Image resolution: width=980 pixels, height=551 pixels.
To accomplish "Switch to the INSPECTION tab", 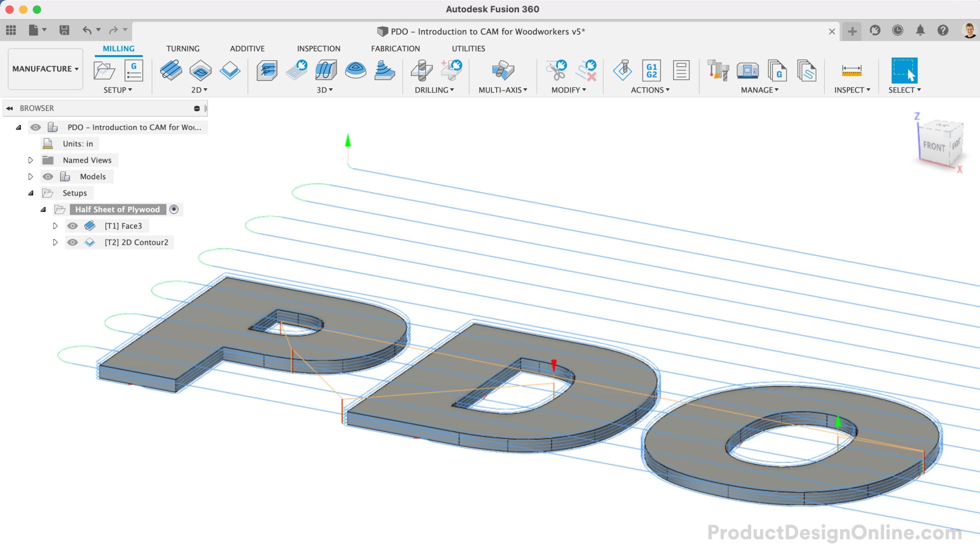I will [318, 48].
